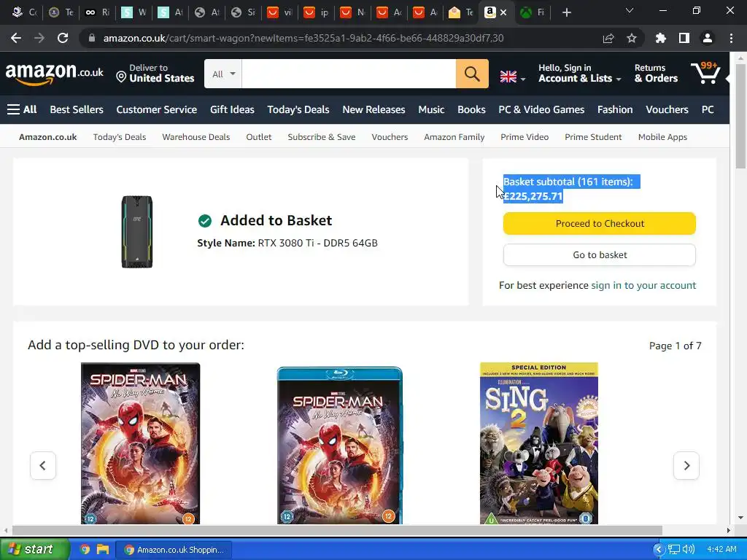Open Amazon Family sub-nav link
The width and height of the screenshot is (747, 560).
coord(454,137)
